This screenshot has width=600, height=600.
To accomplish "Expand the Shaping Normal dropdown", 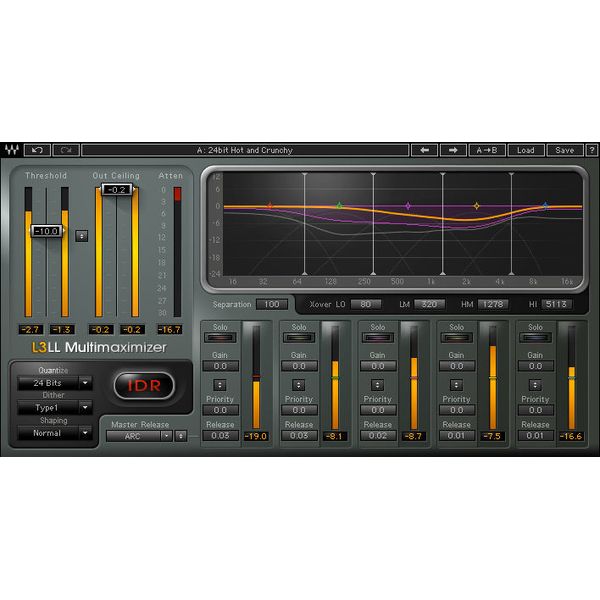I will point(55,434).
